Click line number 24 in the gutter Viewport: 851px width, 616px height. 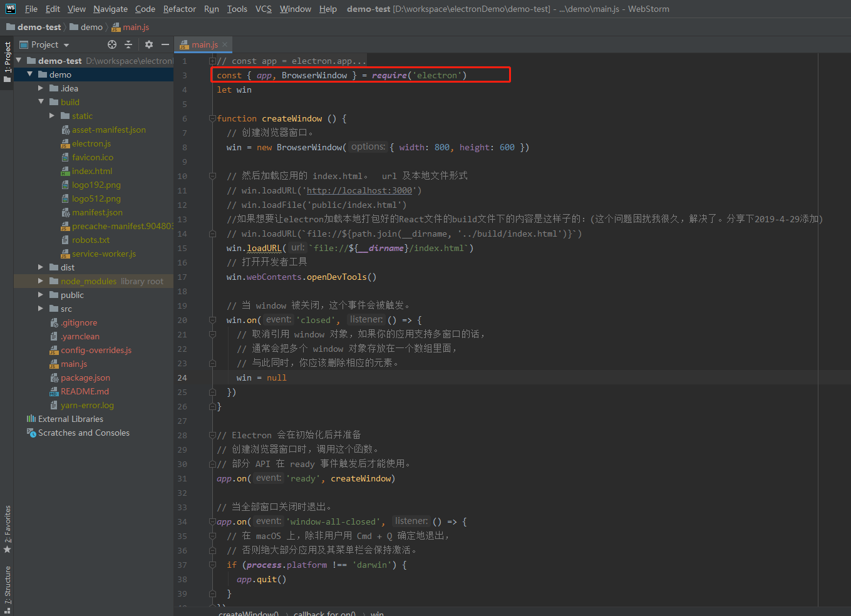(x=182, y=377)
